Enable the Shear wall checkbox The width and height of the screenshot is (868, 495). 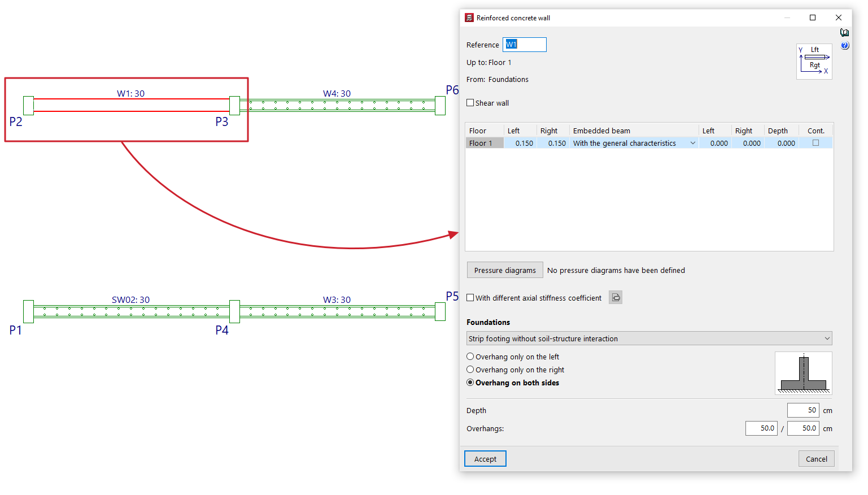[x=470, y=103]
